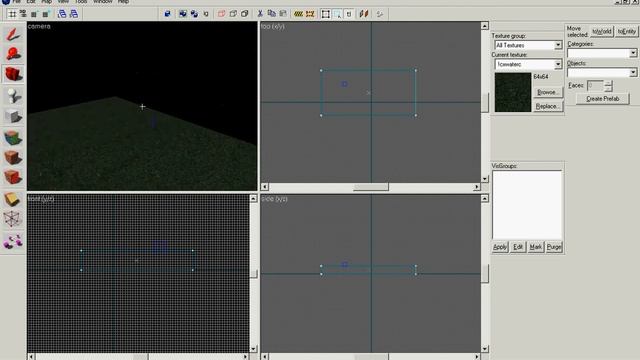This screenshot has width=640, height=360.
Task: Click the hide selected objects icon
Action: [222, 14]
